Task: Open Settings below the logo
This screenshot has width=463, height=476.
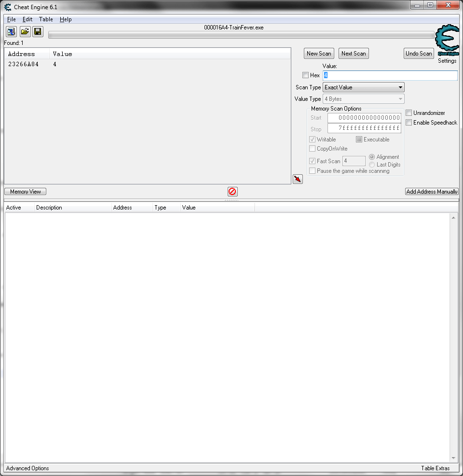Action: click(x=447, y=61)
